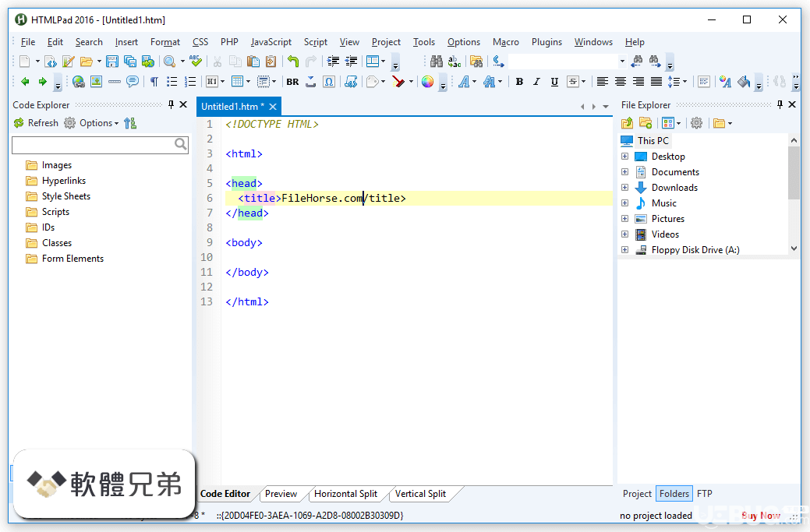
Task: Pin the Code Explorer panel
Action: 171,104
